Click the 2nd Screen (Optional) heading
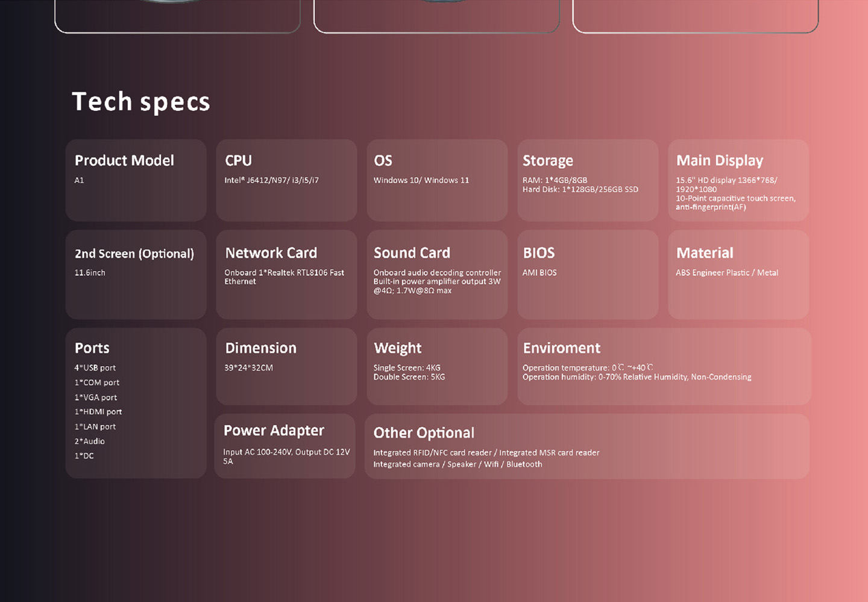 coord(134,253)
